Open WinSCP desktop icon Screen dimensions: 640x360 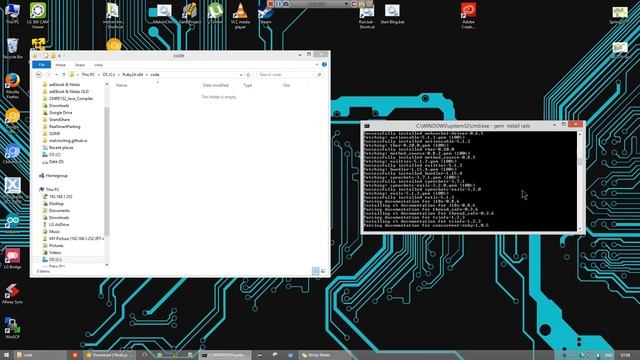(x=12, y=328)
